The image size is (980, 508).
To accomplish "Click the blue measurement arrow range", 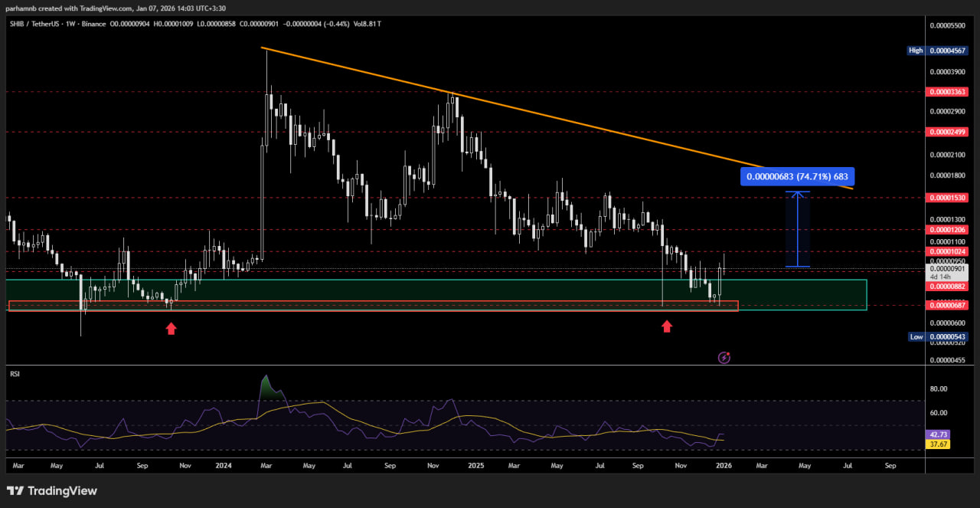I will coord(799,229).
